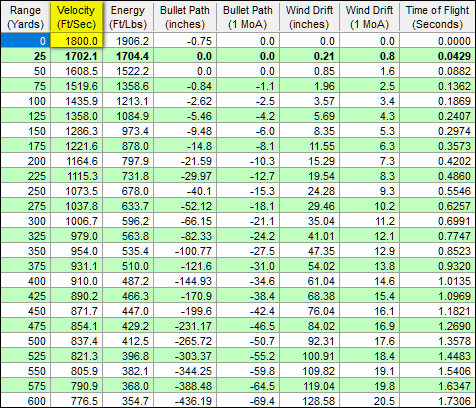Select the 20.5 wind drift MoA cell
476x408 pixels.
coord(370,401)
